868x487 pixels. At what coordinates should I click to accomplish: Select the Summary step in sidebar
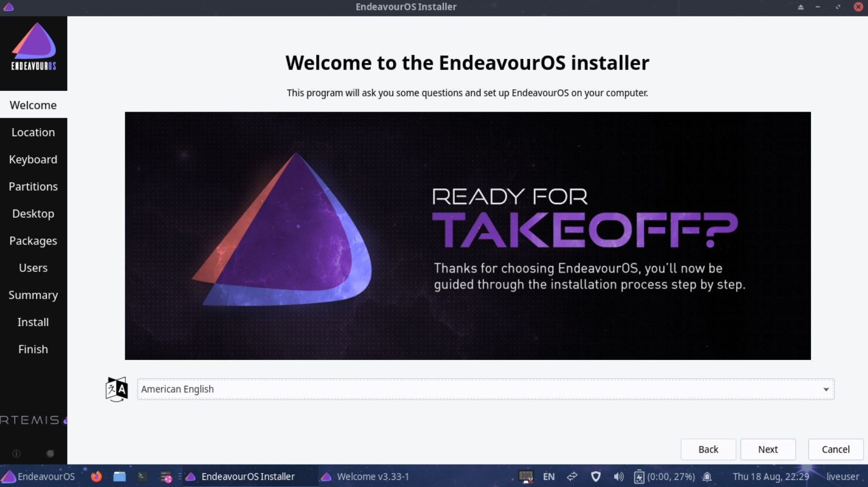pos(33,295)
